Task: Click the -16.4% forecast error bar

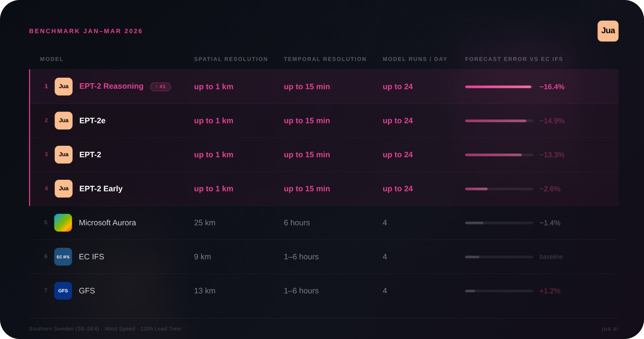Action: click(x=498, y=87)
